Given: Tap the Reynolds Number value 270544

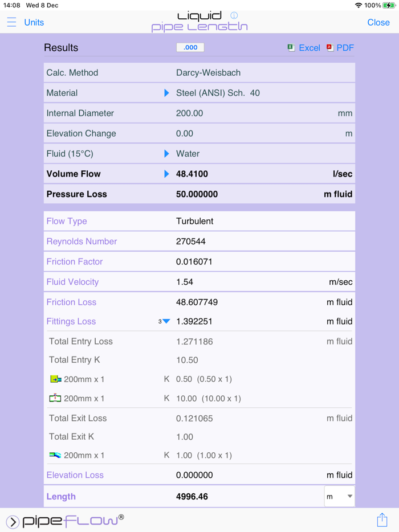Looking at the screenshot, I should (191, 242).
